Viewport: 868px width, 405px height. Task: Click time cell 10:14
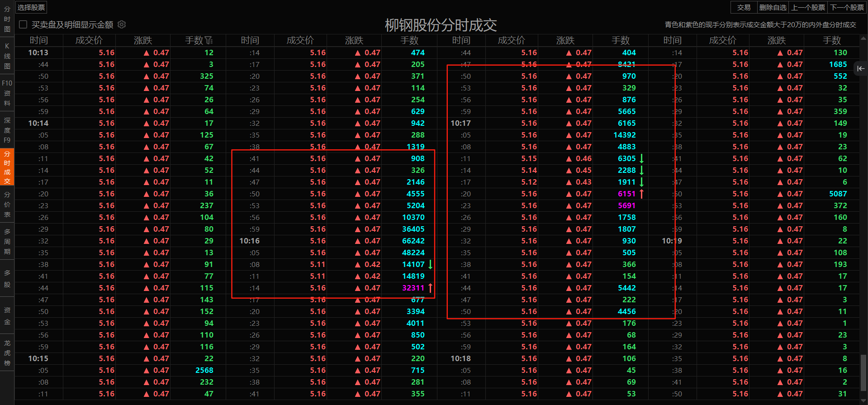38,123
